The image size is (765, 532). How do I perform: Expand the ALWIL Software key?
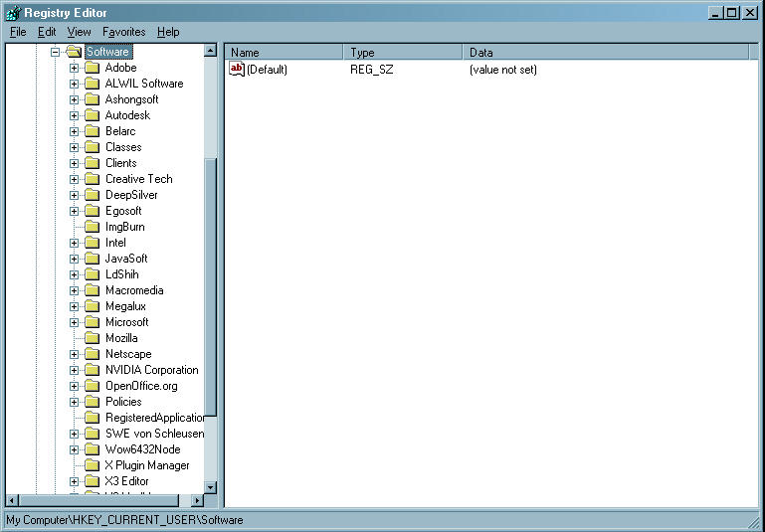pyautogui.click(x=75, y=84)
